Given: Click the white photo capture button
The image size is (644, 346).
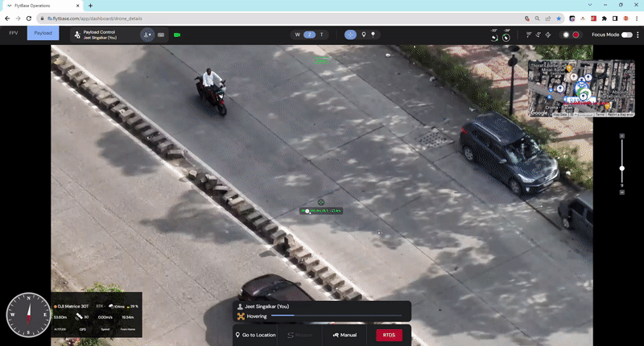Looking at the screenshot, I should 565,35.
